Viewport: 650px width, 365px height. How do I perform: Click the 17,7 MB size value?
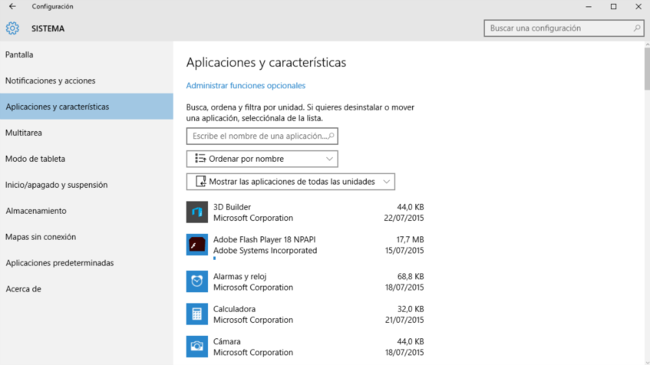[410, 239]
